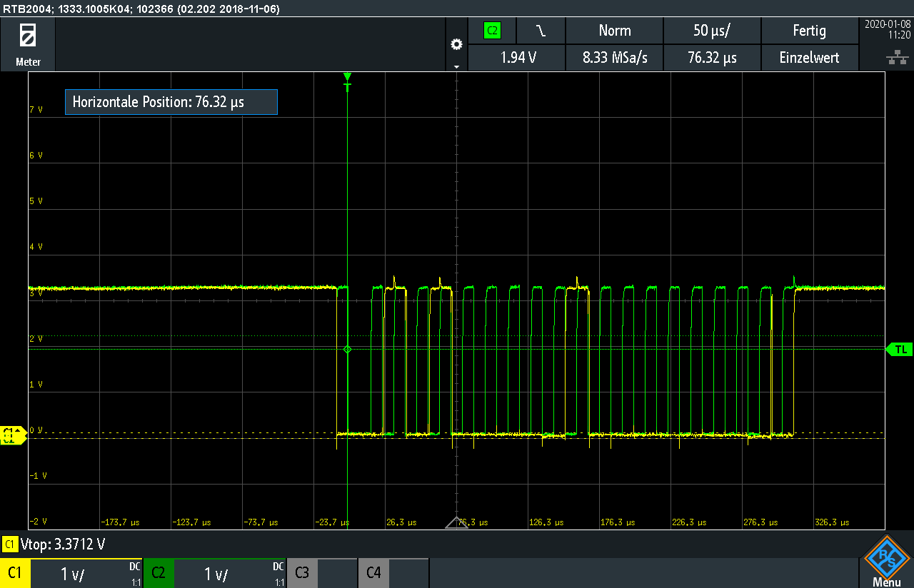Click the green TL trigger level marker
Viewport: 914px width, 588px height.
coord(899,349)
